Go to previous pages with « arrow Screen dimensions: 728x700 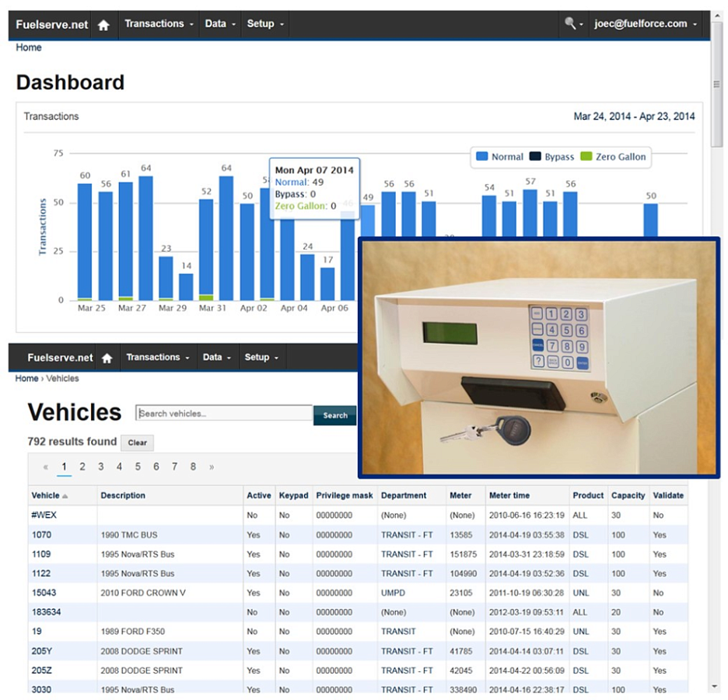click(x=45, y=467)
